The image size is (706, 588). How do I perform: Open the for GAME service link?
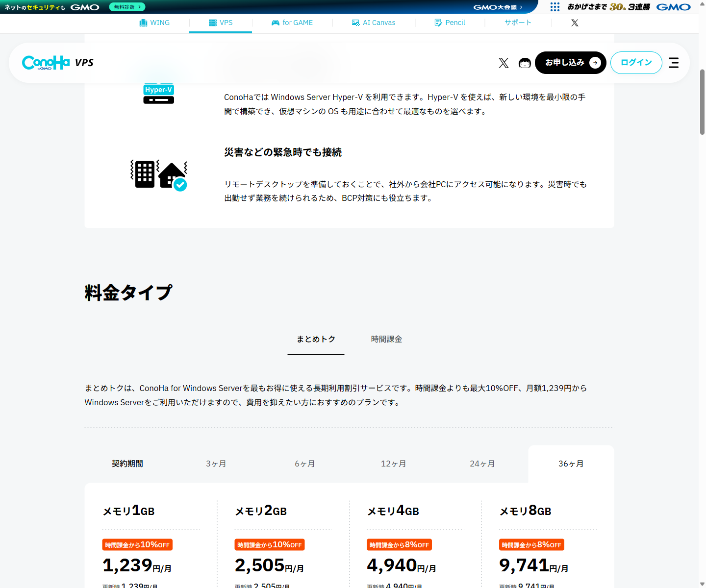coord(292,23)
